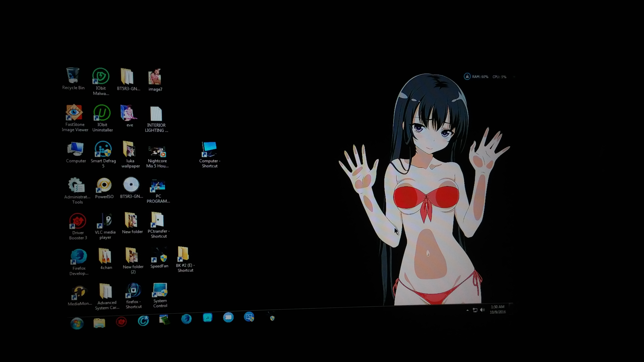The height and width of the screenshot is (362, 644).
Task: Launch IObit Malware Fighter shortcut
Action: (101, 76)
